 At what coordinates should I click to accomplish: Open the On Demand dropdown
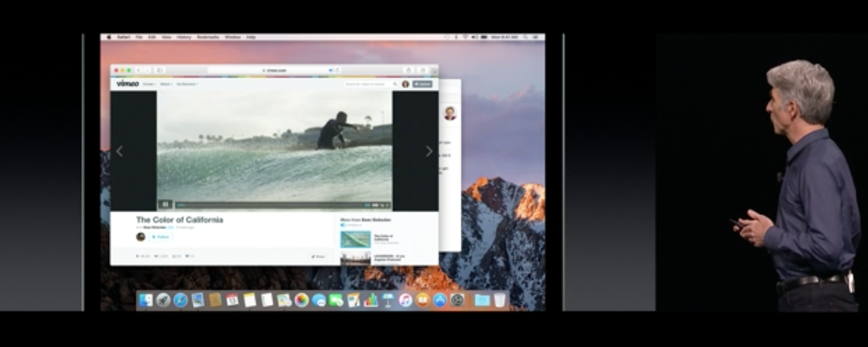pyautogui.click(x=187, y=84)
